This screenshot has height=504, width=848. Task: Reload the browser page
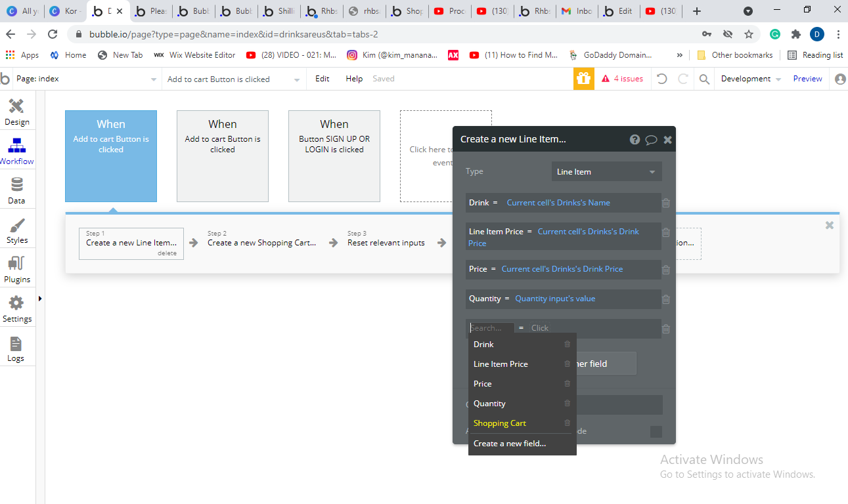coord(53,34)
